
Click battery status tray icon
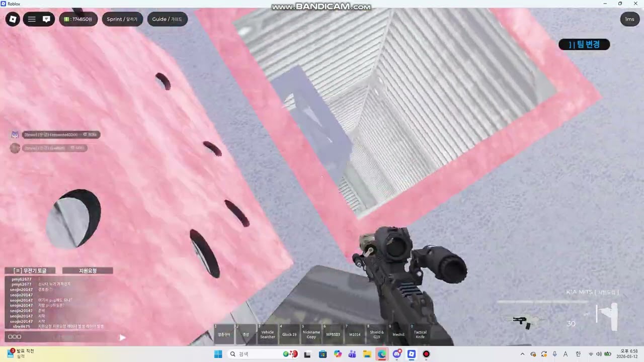[x=608, y=354]
